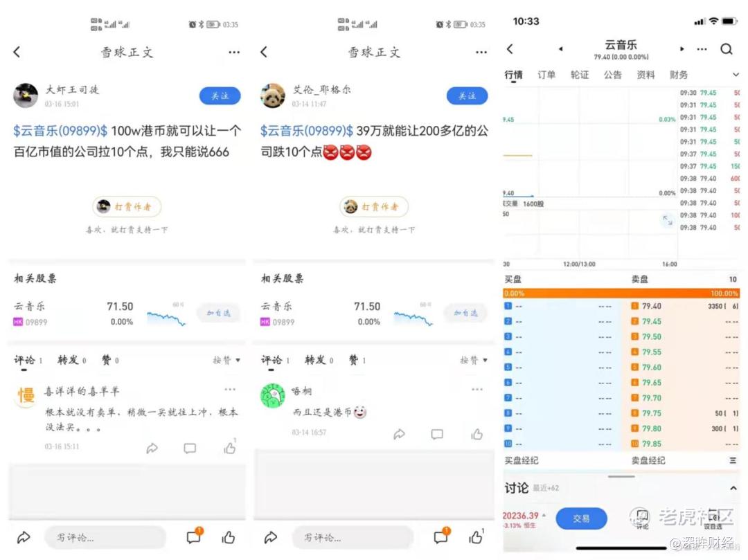The height and width of the screenshot is (560, 748).
Task: Open three-dot menu on 艾伦_耶格尔's post
Action: tap(481, 52)
